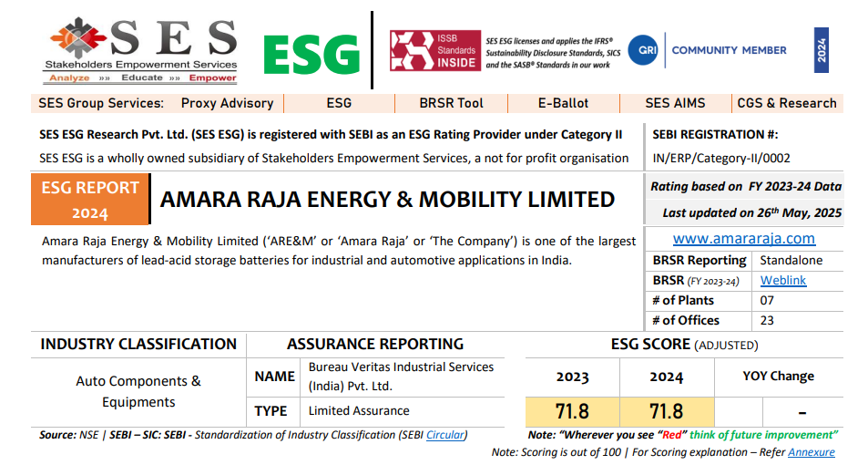Click the SEBI ESG Rating Provider registration statement
The height and width of the screenshot is (465, 868).
331,135
